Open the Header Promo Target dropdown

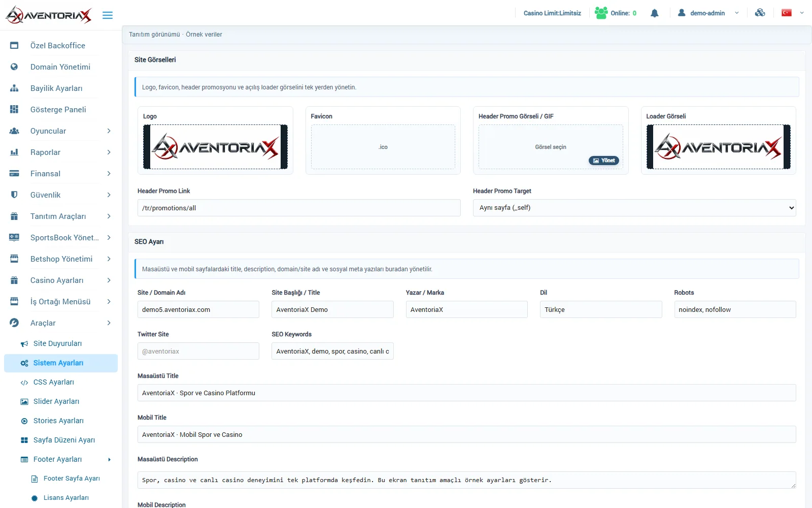click(x=634, y=208)
